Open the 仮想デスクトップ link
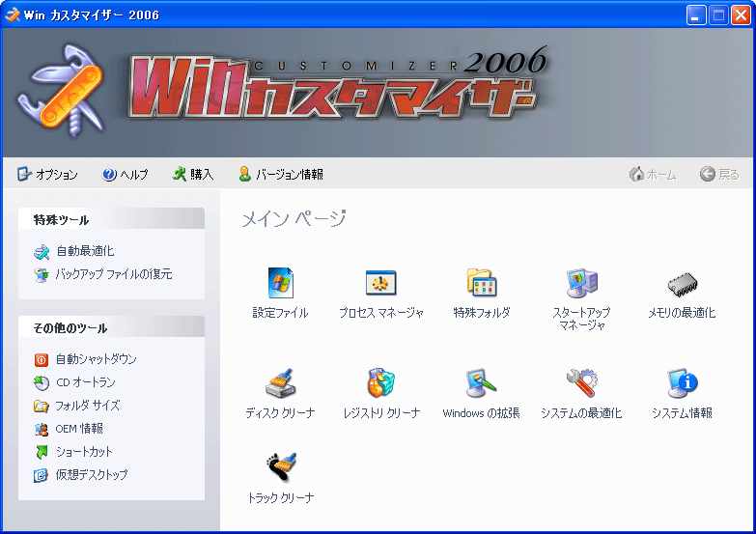The height and width of the screenshot is (534, 756). coord(92,475)
